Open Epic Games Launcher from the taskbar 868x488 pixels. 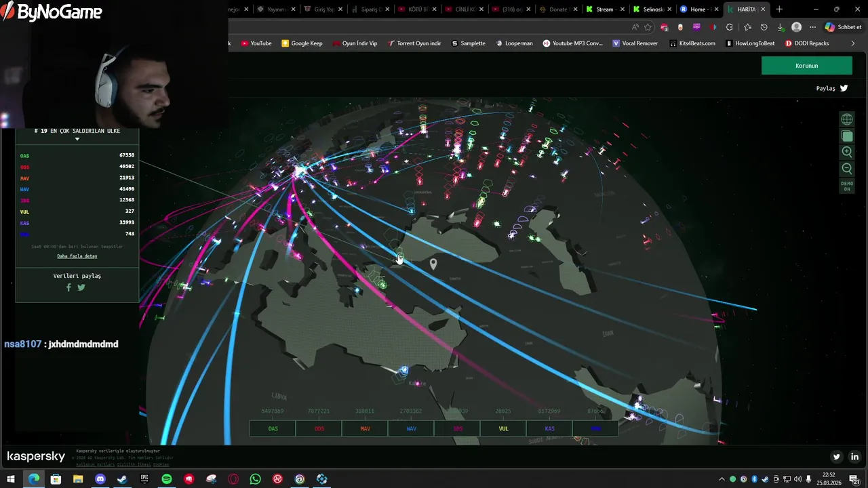(144, 479)
